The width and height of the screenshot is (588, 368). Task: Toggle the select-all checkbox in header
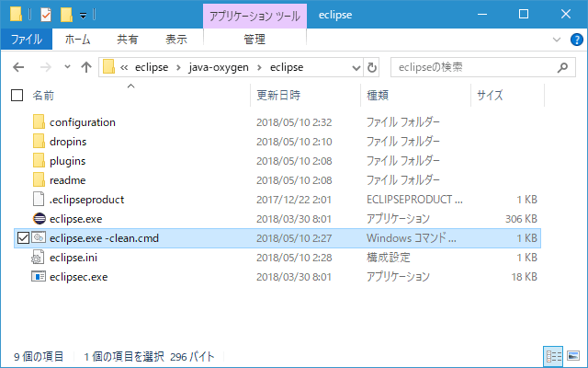(x=17, y=96)
